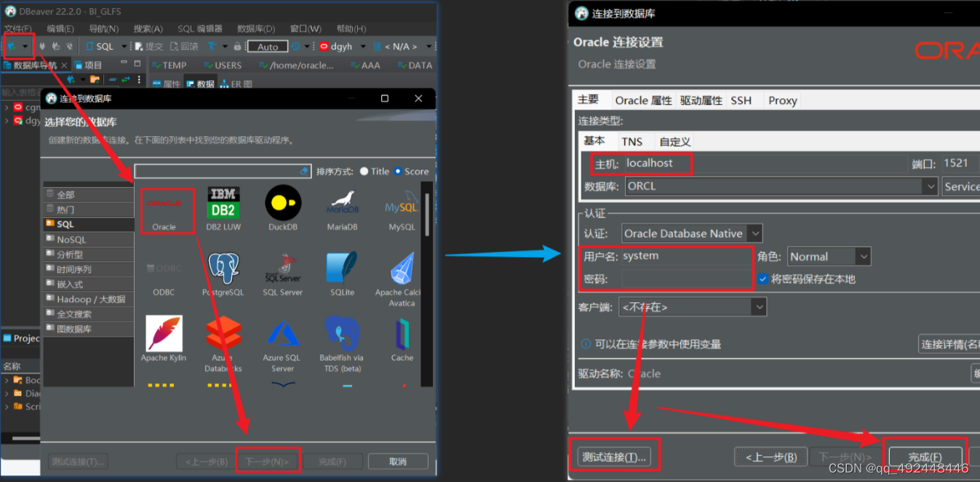
Task: Click 测试连接(T) in Oracle settings dialog
Action: 615,457
